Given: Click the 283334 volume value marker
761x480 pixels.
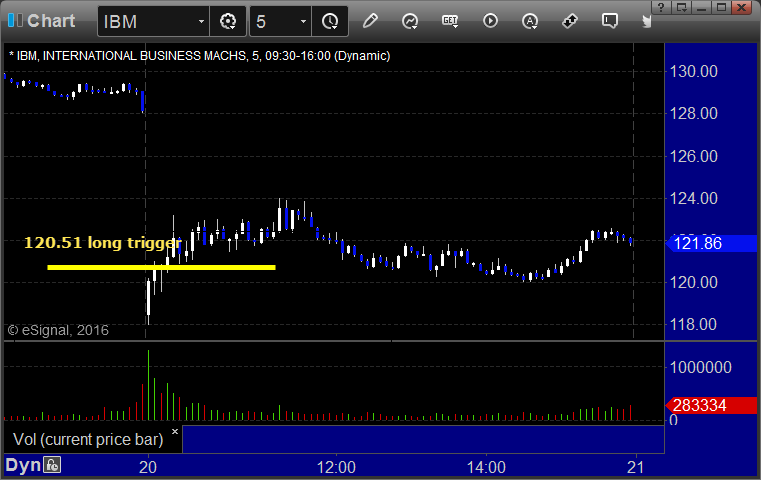Looking at the screenshot, I should (x=711, y=405).
